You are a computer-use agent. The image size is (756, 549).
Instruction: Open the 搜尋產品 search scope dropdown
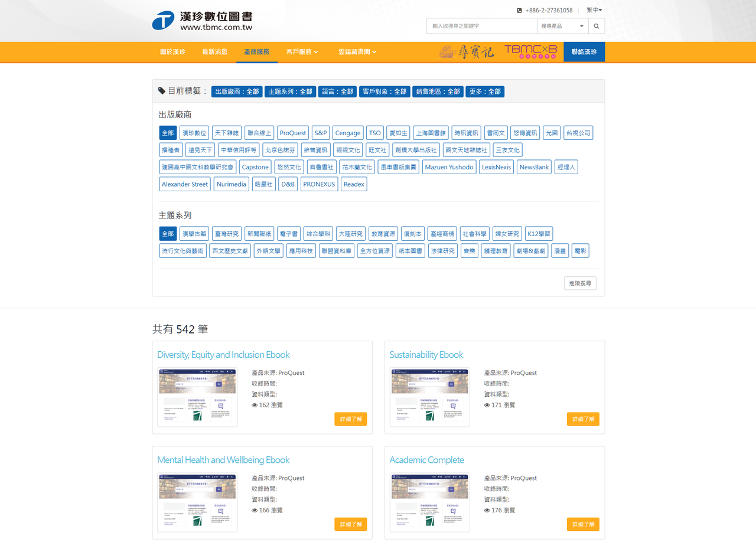click(563, 26)
